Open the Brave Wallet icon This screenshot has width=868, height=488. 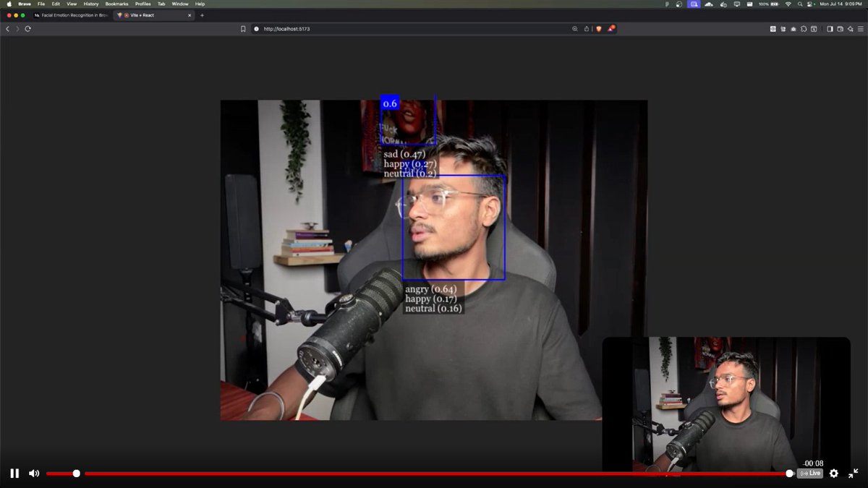click(x=841, y=29)
